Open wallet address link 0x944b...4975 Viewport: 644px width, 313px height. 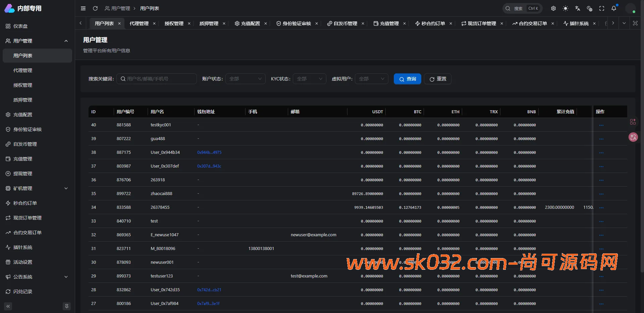[209, 152]
